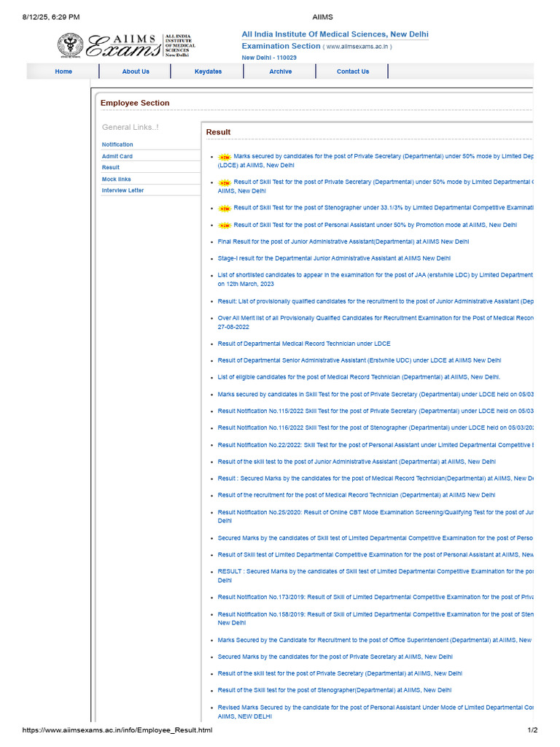Open the Home menu item
Screen dimensions: 560x747
63,71
